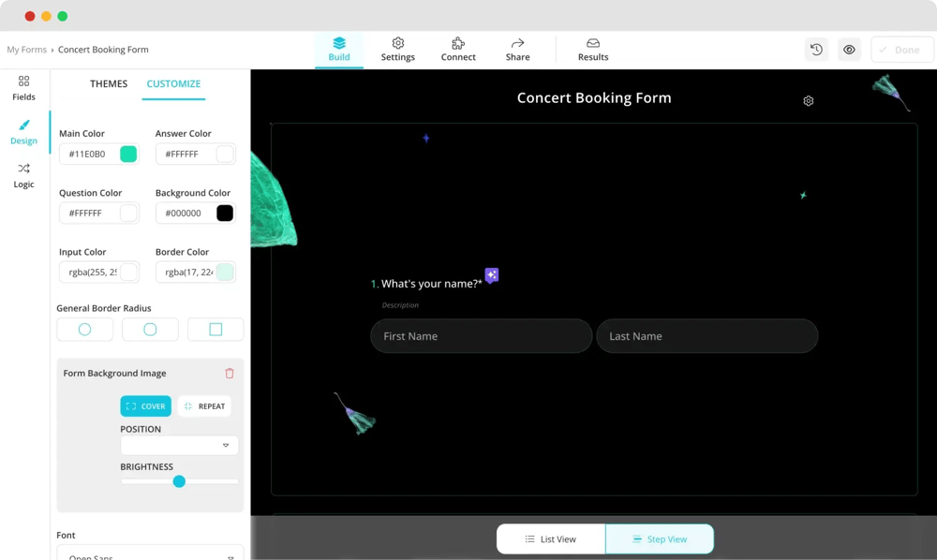Delete the form background image
Image resolution: width=937 pixels, height=560 pixels.
[229, 373]
